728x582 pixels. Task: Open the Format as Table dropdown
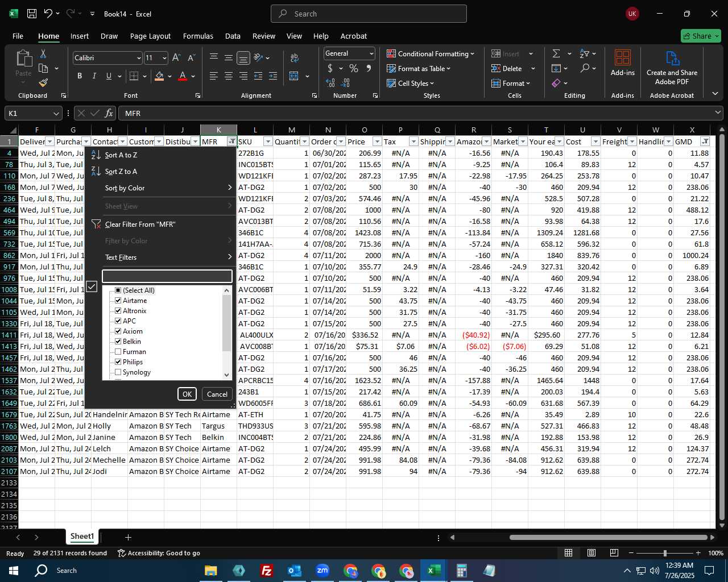[419, 68]
